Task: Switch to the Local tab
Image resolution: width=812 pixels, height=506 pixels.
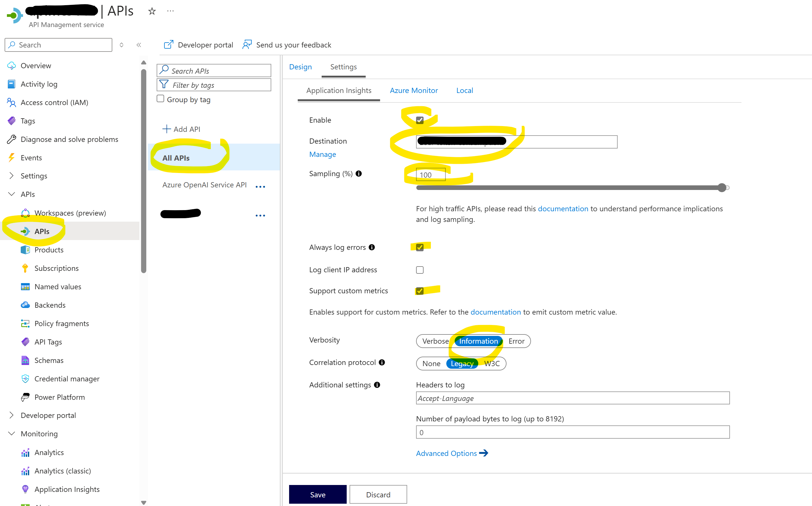Action: pyautogui.click(x=464, y=90)
